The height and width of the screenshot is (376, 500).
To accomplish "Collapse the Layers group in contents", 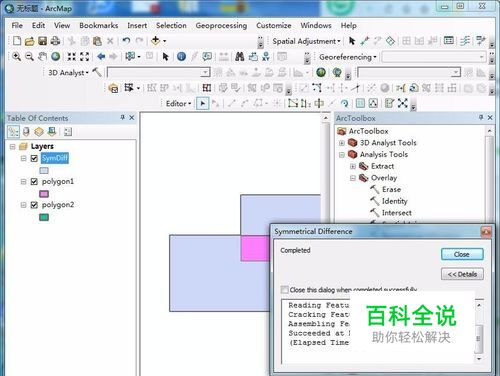I will click(13, 146).
